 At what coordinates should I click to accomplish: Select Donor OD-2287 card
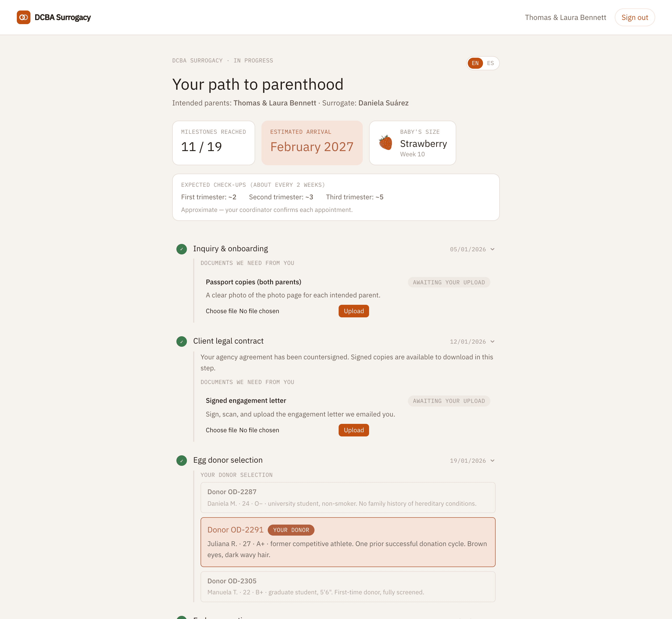pyautogui.click(x=348, y=497)
